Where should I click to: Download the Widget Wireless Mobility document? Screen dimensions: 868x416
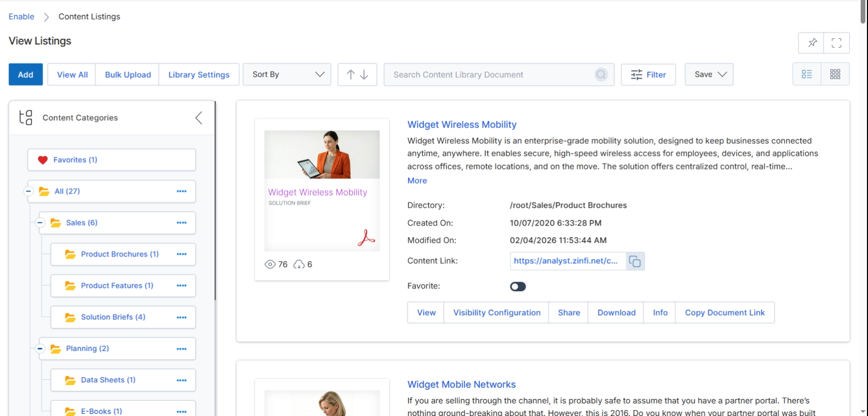pos(616,313)
